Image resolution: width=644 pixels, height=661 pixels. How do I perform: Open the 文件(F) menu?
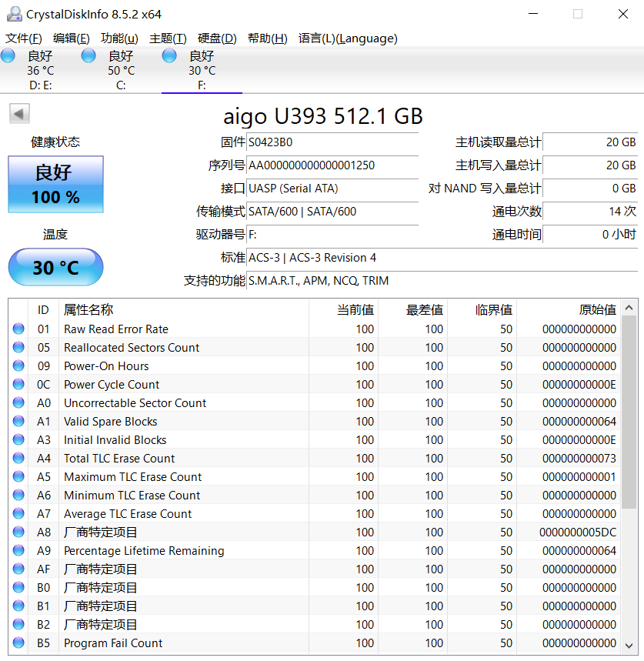[x=24, y=38]
